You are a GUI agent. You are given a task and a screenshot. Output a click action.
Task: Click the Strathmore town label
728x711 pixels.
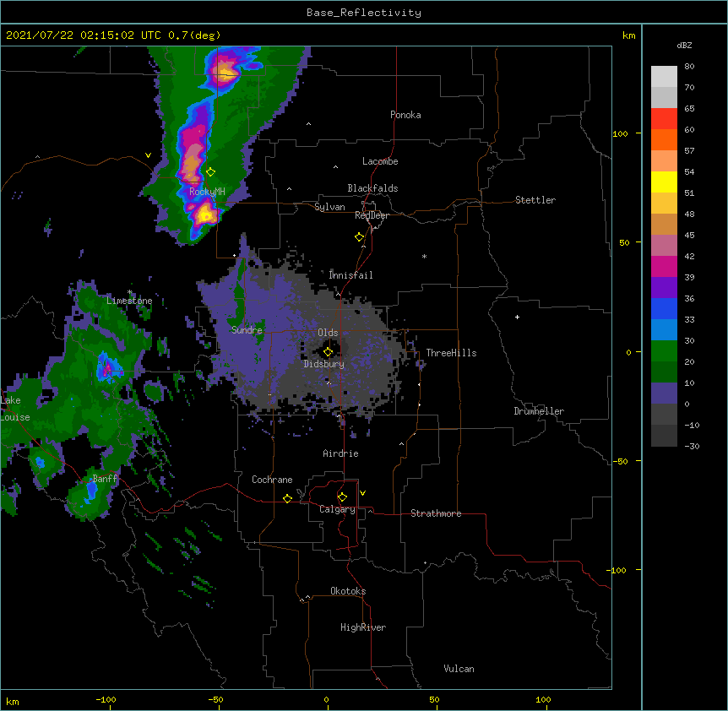coord(436,513)
